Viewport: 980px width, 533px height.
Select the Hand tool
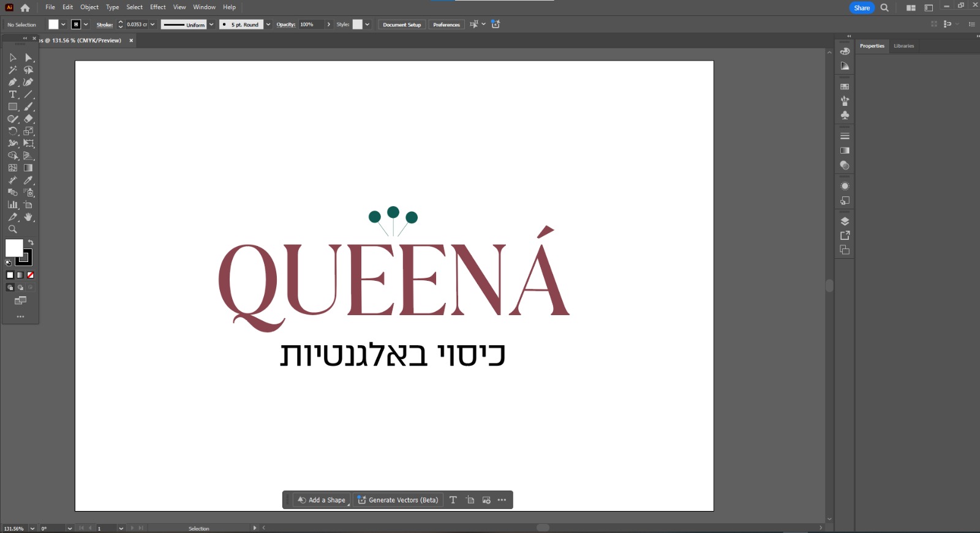[28, 217]
